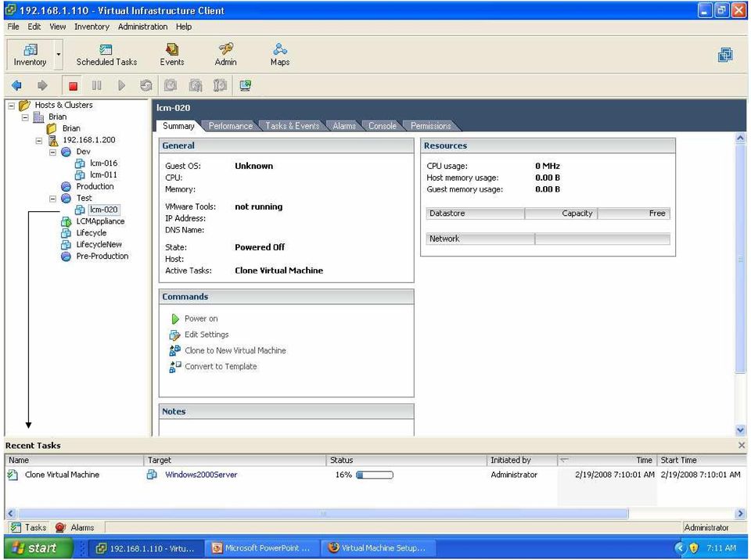Open the virtual machine console toolbar icon
Screen dimensions: 751x560
coord(245,86)
